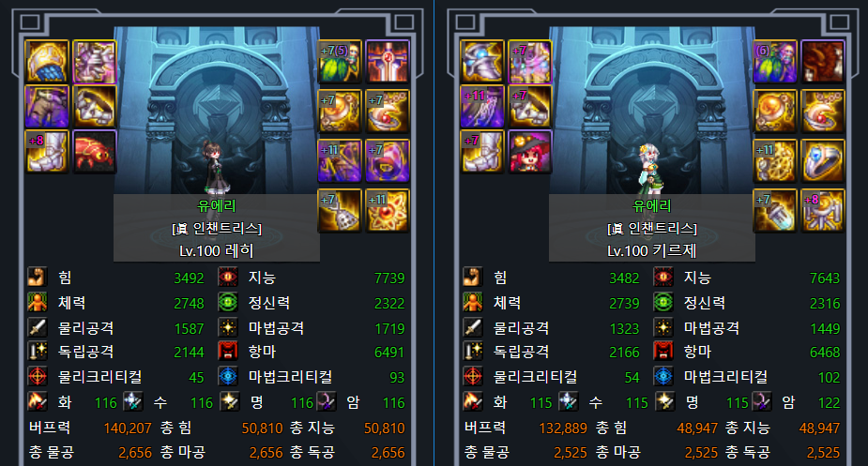
Task: Click the silver ring icon, right panel
Action: [x=823, y=161]
